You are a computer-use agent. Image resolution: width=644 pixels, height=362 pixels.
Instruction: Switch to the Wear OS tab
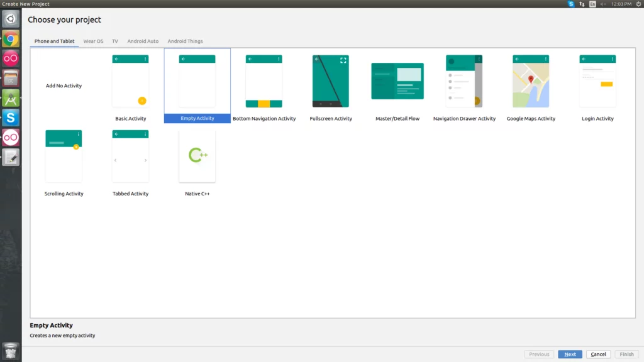pos(93,41)
